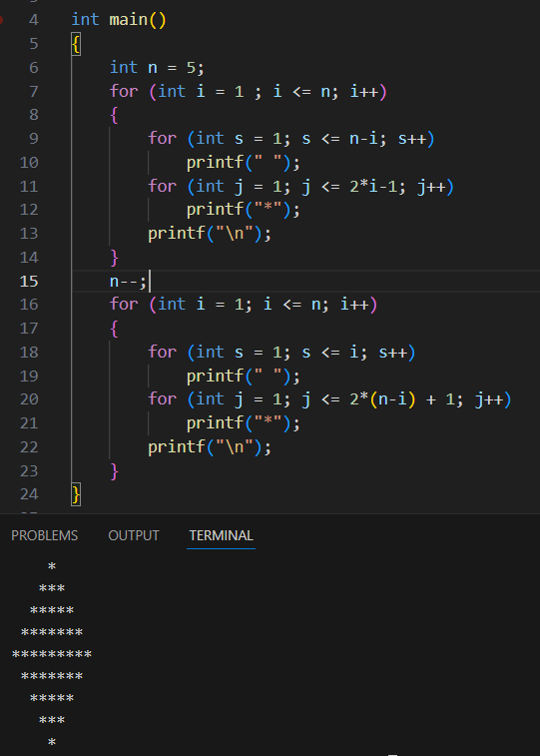Click 'for (int s = 1; s <= i; s++)' line
Image resolution: width=540 pixels, height=756 pixels.
[281, 352]
